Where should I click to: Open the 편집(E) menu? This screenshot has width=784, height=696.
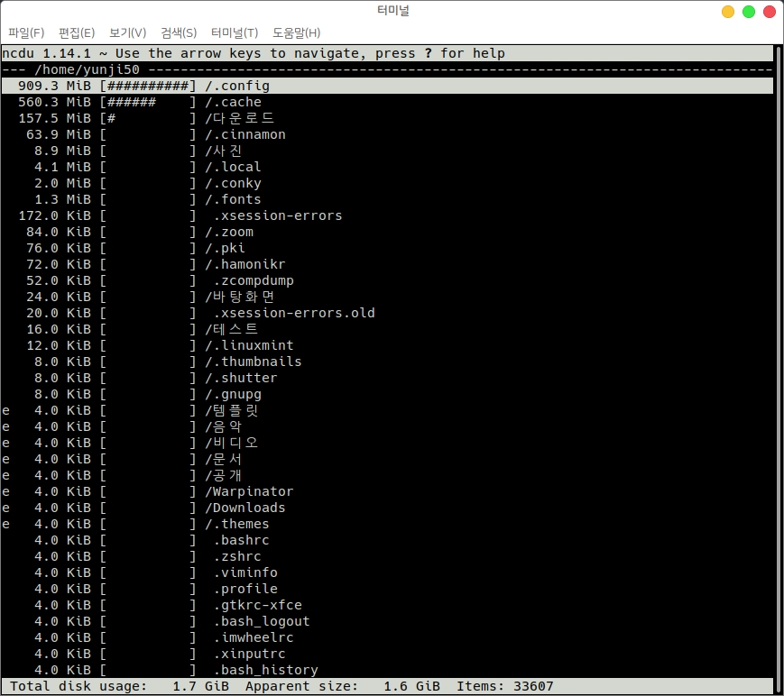(x=77, y=33)
